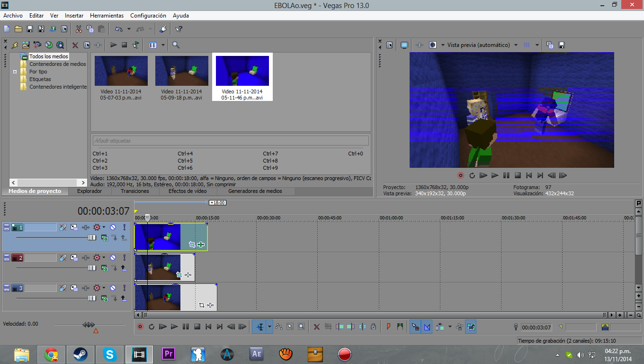Open track motion on track 1
The height and width of the screenshot is (364, 644).
pos(74,227)
